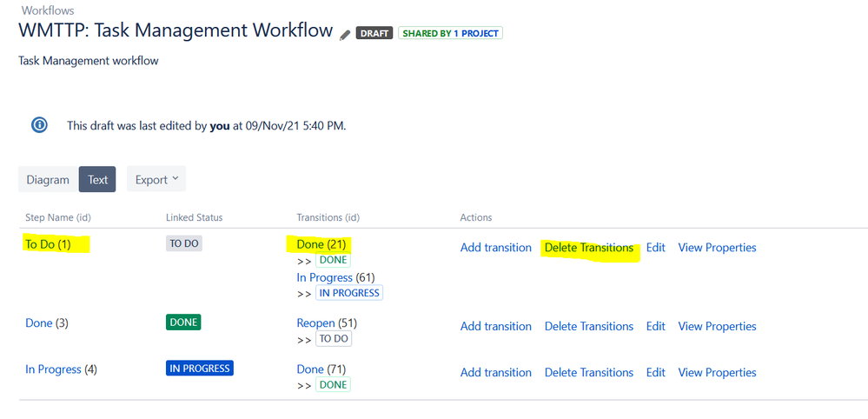The image size is (868, 419).
Task: Click Delete Transitions for Done step
Action: click(x=589, y=326)
